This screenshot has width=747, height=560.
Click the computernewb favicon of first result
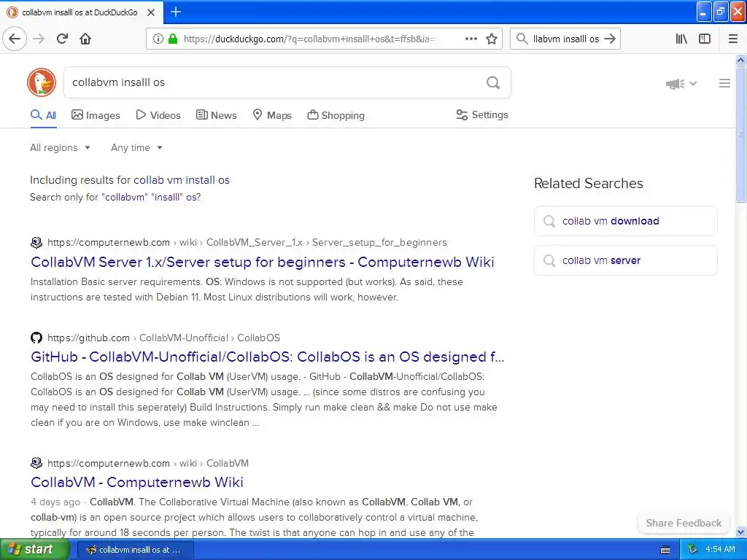point(36,242)
